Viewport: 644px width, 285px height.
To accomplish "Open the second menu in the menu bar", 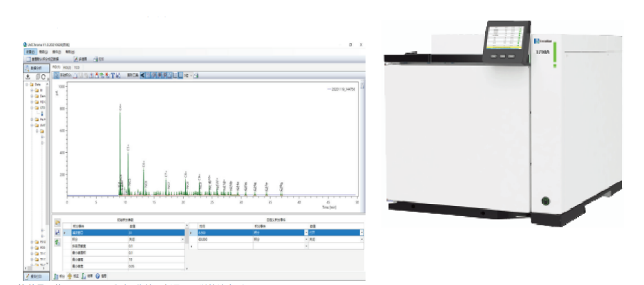I will 44,52.
